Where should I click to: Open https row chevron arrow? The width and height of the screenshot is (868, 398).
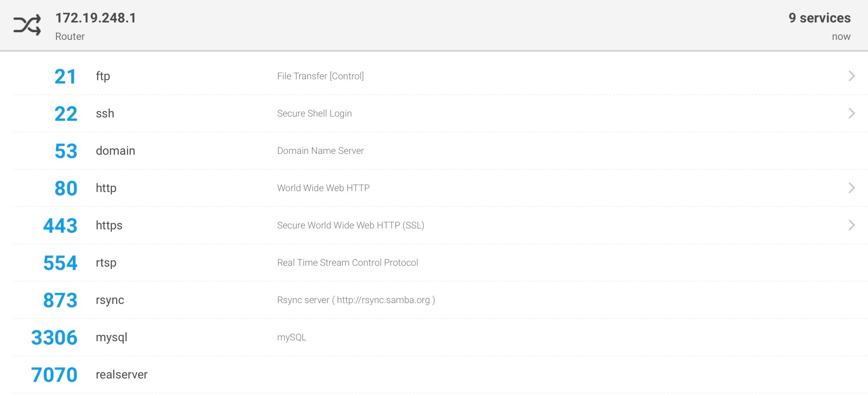(x=851, y=225)
